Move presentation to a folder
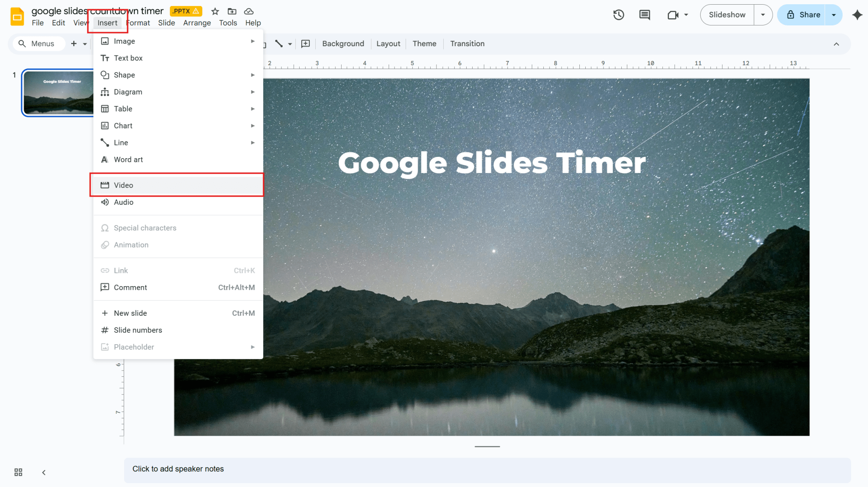Viewport: 868px width, 487px height. click(x=231, y=11)
